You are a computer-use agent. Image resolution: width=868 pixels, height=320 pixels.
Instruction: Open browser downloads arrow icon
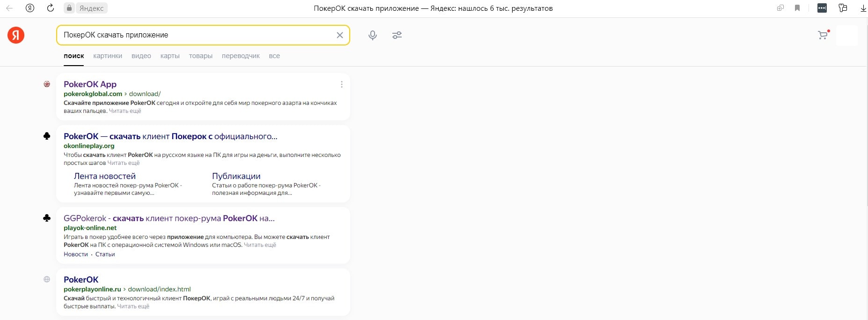click(863, 8)
